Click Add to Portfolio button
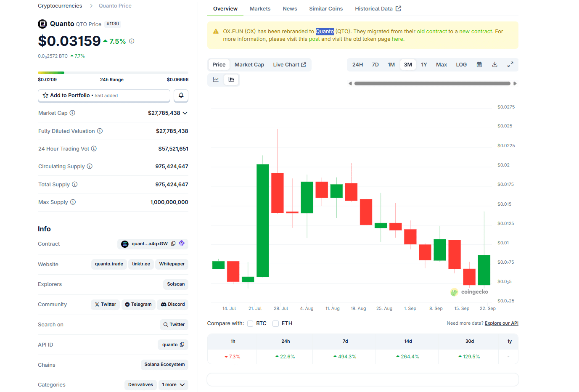This screenshot has height=392, width=579. 104,95
